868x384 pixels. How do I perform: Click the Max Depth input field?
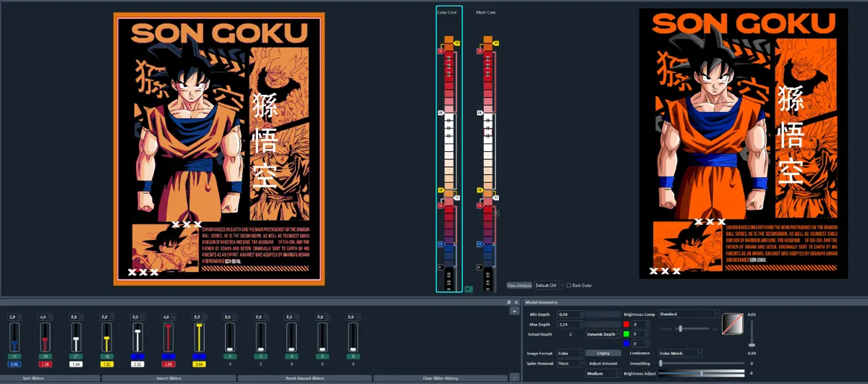click(569, 324)
